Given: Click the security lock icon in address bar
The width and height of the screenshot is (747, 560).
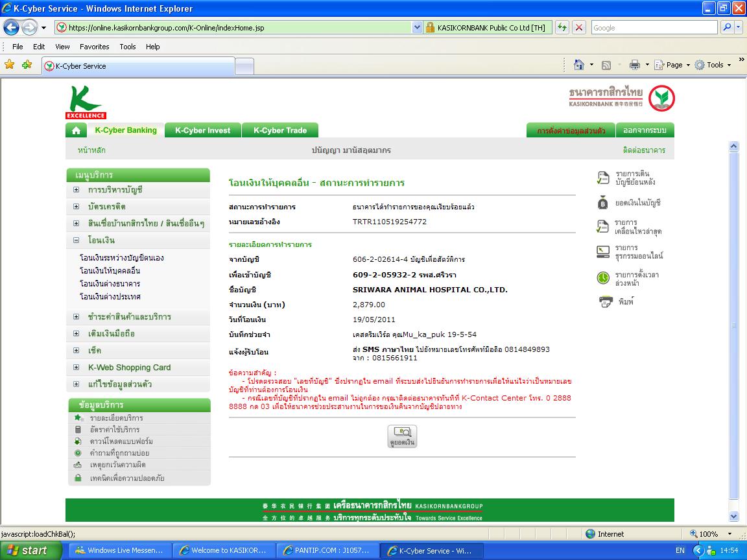Looking at the screenshot, I should [x=430, y=28].
